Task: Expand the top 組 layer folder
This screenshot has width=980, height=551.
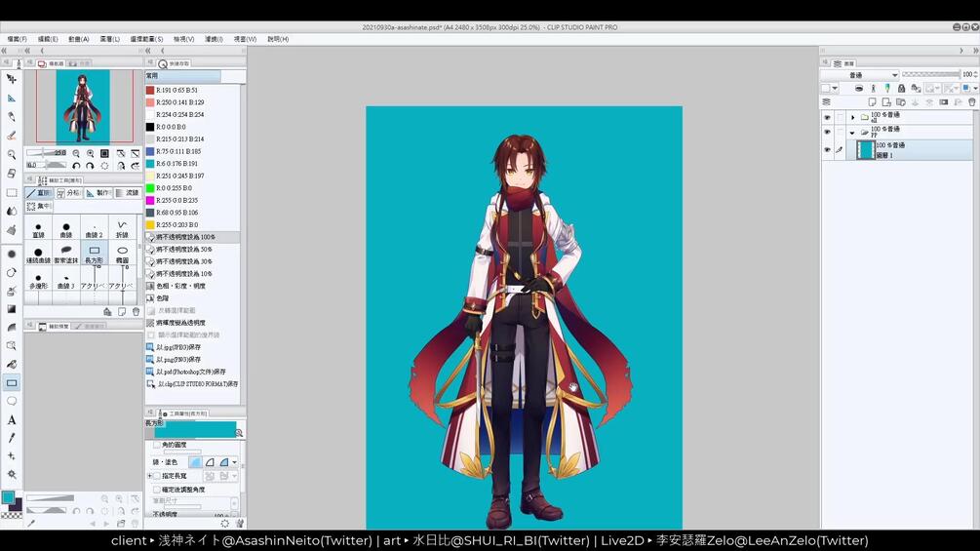Action: click(x=852, y=117)
